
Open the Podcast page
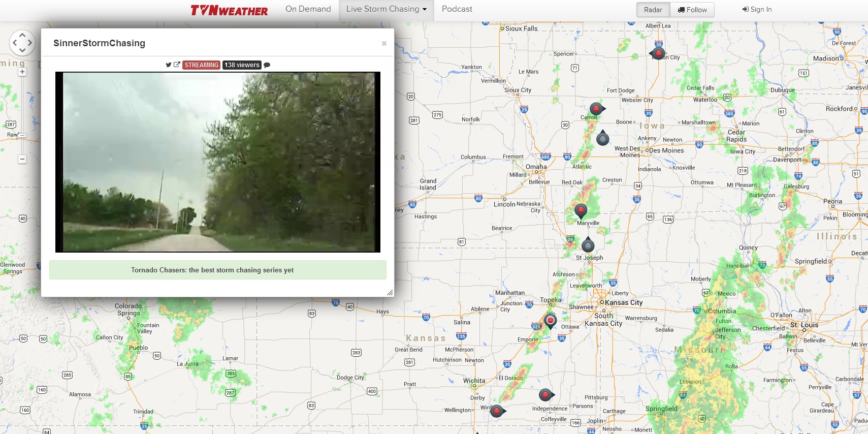click(x=457, y=9)
